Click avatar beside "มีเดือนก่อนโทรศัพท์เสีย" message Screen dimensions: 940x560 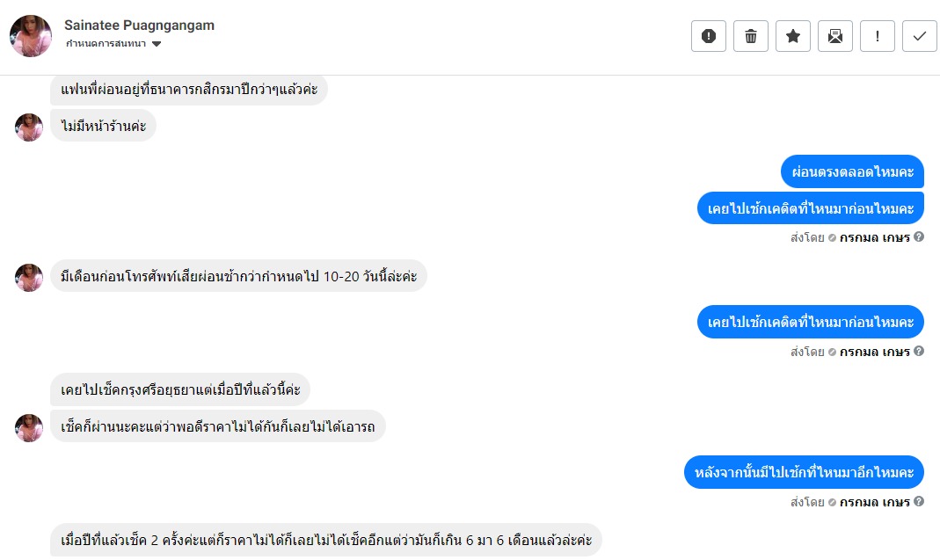click(29, 277)
